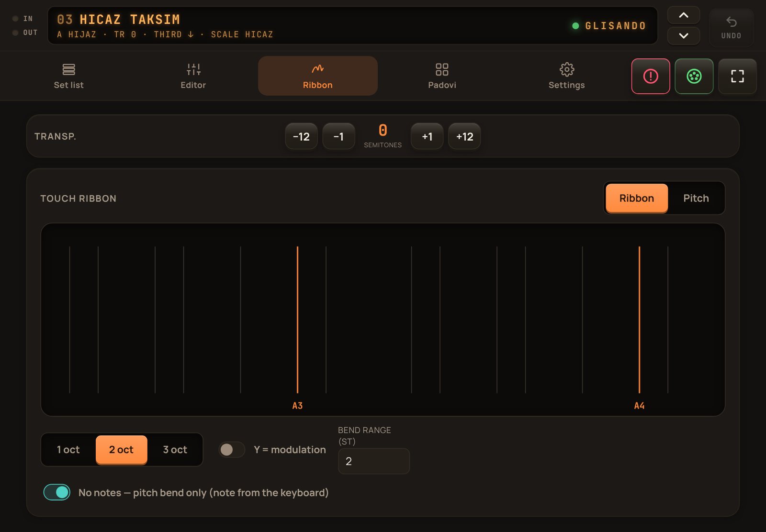Image resolution: width=766 pixels, height=532 pixels.
Task: Click the red panic alert icon button
Action: coord(651,76)
